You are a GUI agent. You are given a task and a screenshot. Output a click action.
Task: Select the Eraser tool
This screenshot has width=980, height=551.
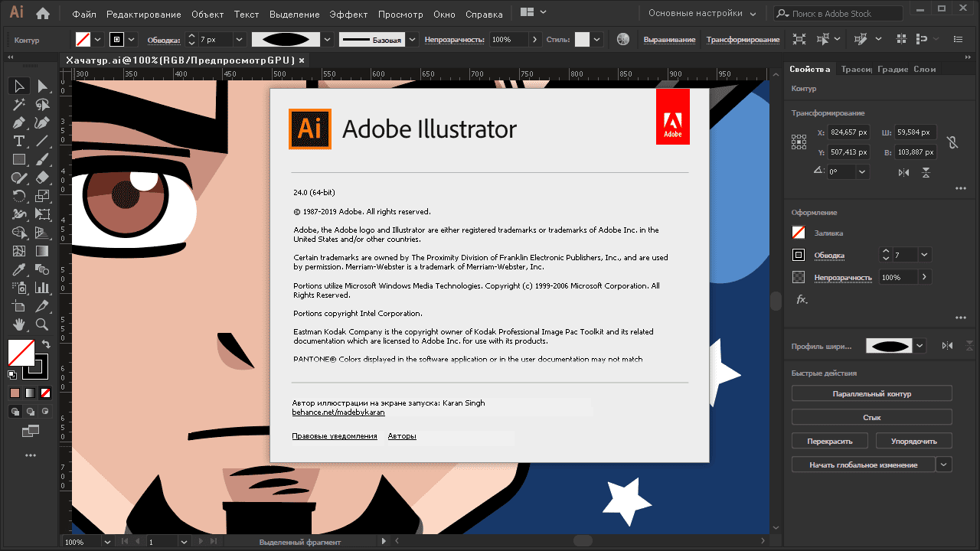tap(43, 178)
